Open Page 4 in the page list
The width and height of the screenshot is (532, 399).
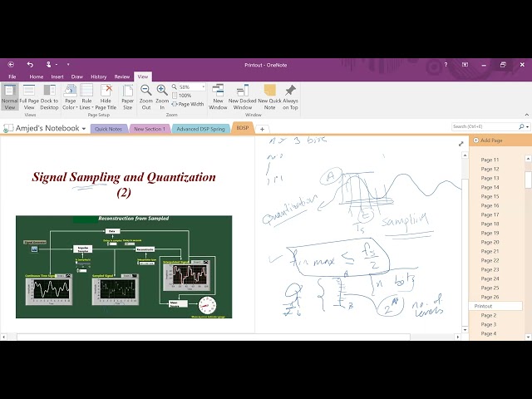point(489,334)
